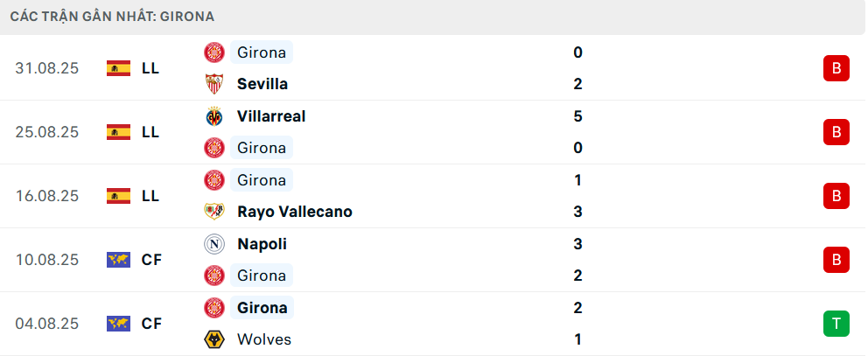This screenshot has width=868, height=356.
Task: Click the Rayo Vallecano club crest
Action: (x=213, y=212)
